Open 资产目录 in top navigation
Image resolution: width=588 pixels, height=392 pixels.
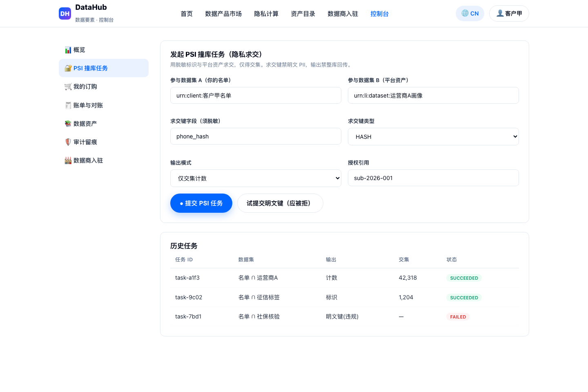303,14
